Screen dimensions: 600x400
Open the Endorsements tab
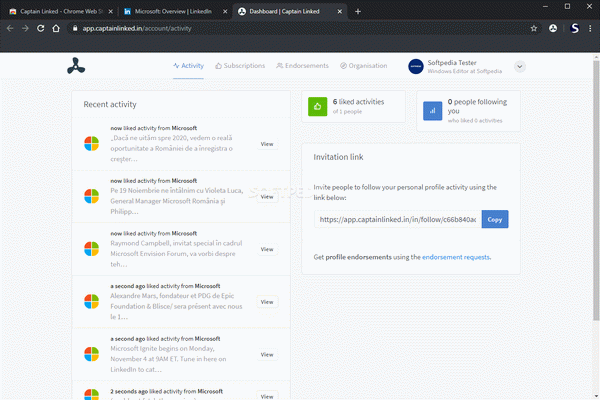[303, 66]
